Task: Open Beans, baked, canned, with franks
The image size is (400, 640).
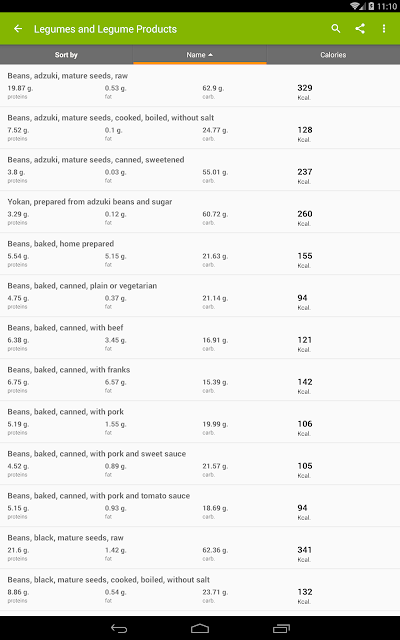Action: (x=200, y=380)
